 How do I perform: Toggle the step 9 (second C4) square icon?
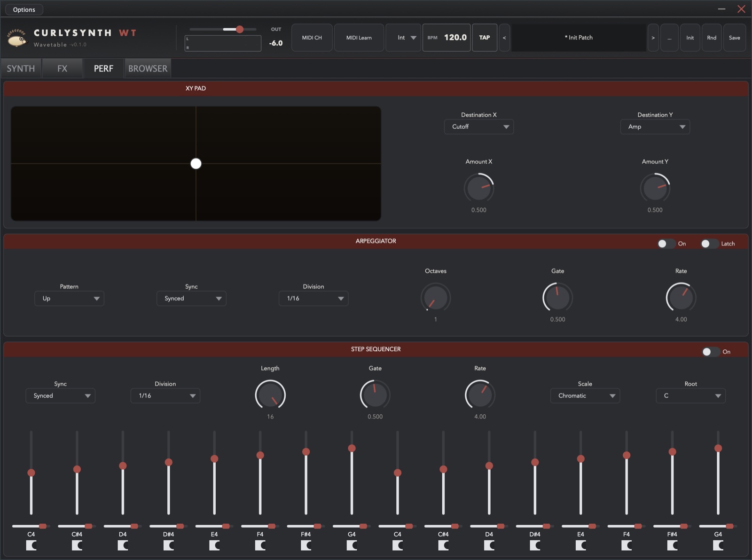(x=398, y=545)
